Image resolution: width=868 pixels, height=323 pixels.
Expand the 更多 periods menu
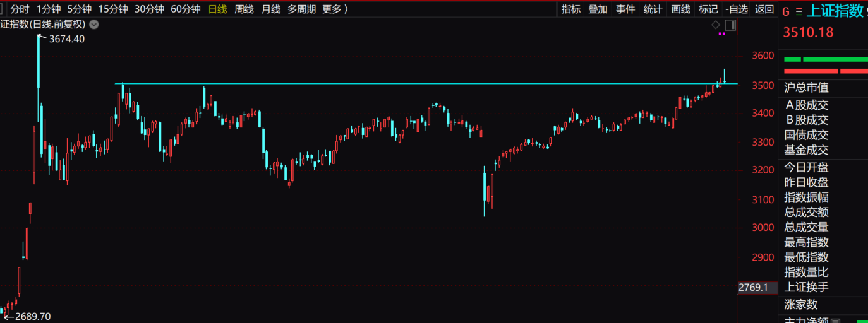click(x=335, y=9)
